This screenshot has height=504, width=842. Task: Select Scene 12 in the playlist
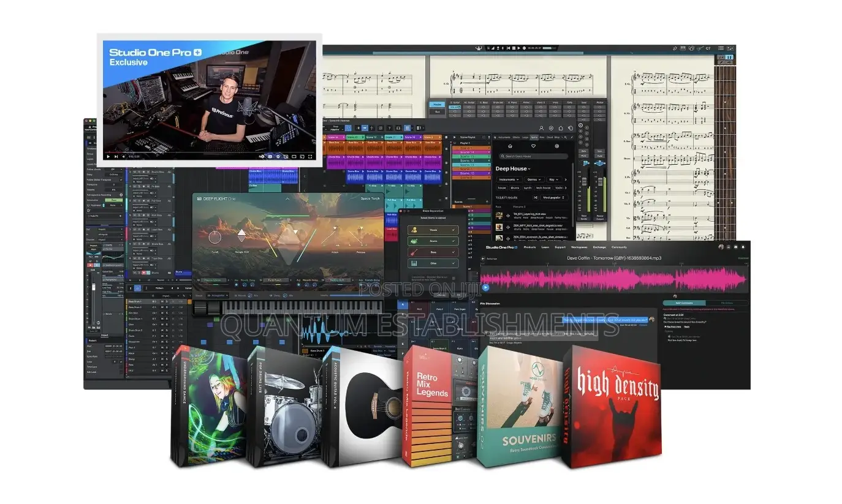[x=471, y=160]
